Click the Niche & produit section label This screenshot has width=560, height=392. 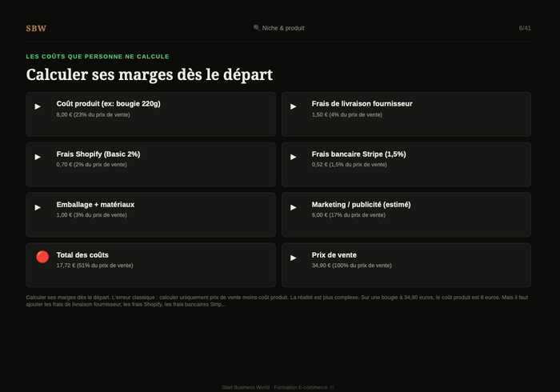click(x=283, y=28)
